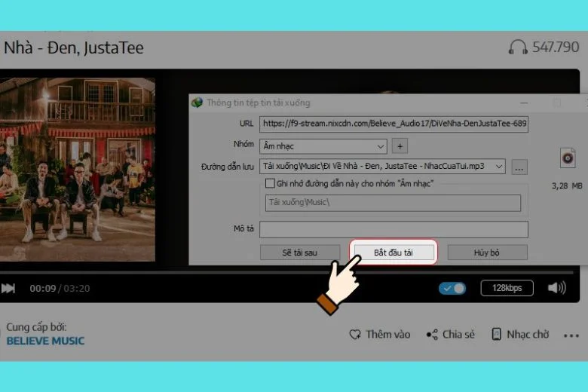Click the 3,28 MB file size text
Image resolution: width=588 pixels, height=392 pixels.
point(567,185)
